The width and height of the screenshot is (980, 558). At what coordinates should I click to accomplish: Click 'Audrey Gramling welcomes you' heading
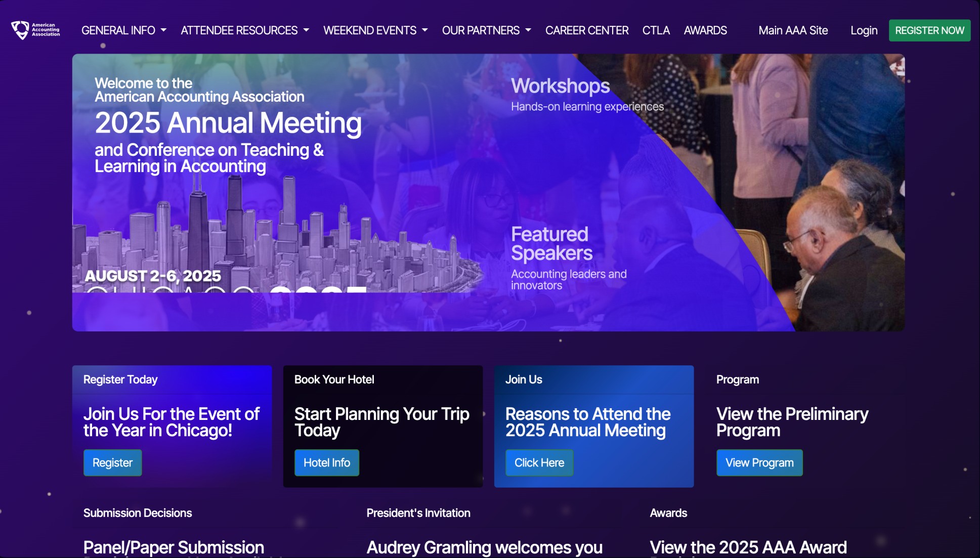point(484,547)
